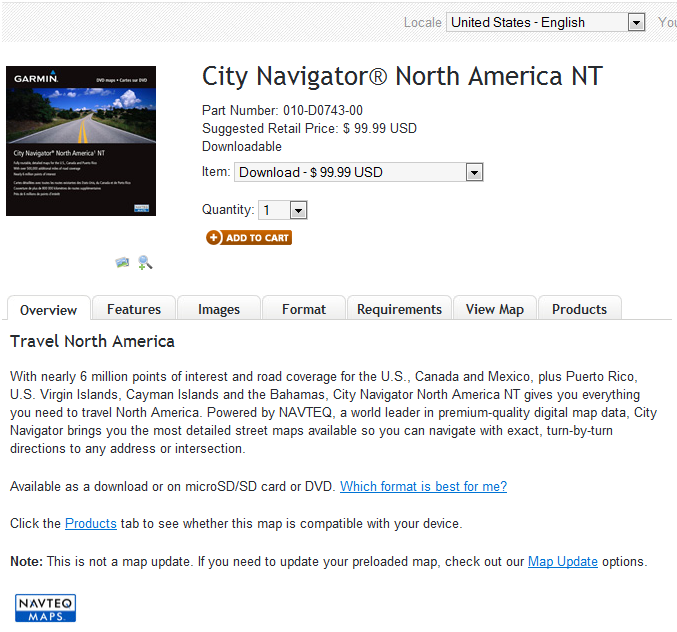Follow the 'Which format is best for me?' link

coord(423,486)
